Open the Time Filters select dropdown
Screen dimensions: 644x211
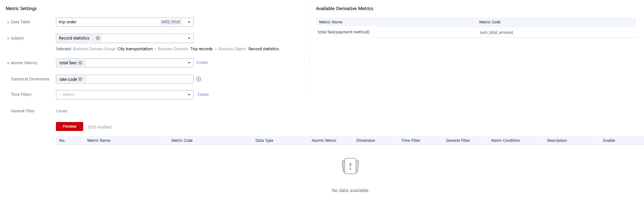click(x=124, y=95)
